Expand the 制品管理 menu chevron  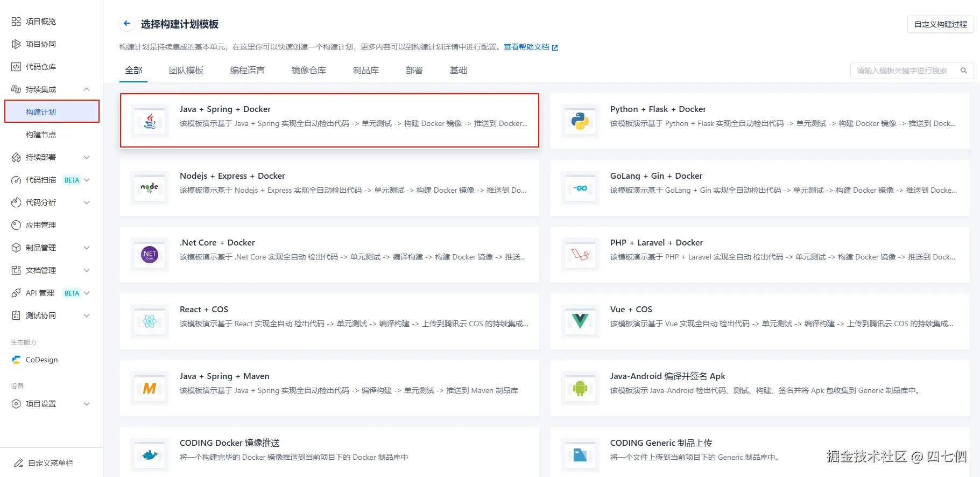coord(87,248)
